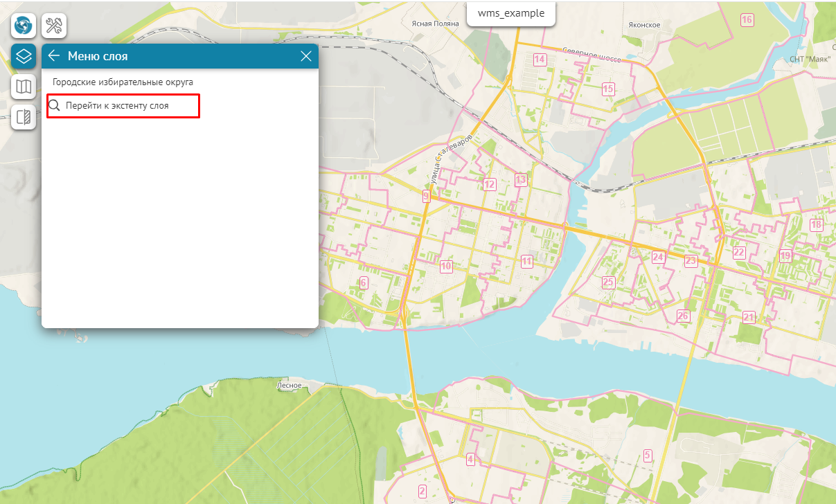This screenshot has height=504, width=836.
Task: Pick district label 10 on the map
Action: pos(446,267)
